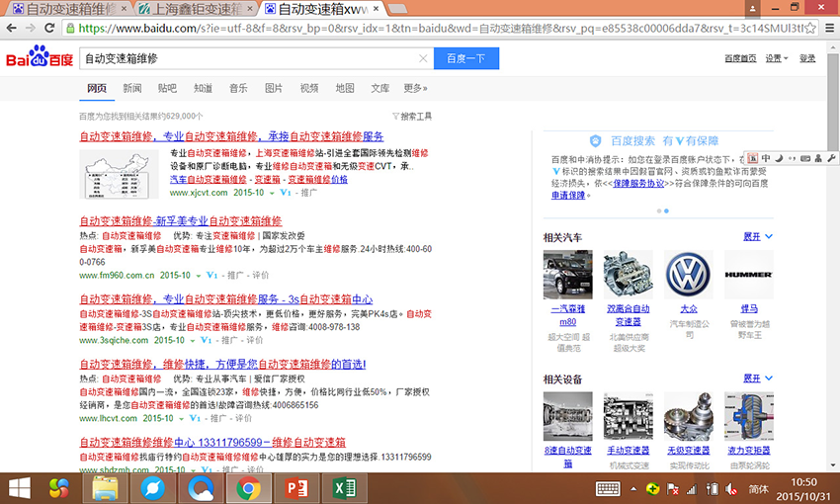Image resolution: width=840 pixels, height=504 pixels.
Task: Open the IME settings wrench icon
Action: (x=830, y=158)
